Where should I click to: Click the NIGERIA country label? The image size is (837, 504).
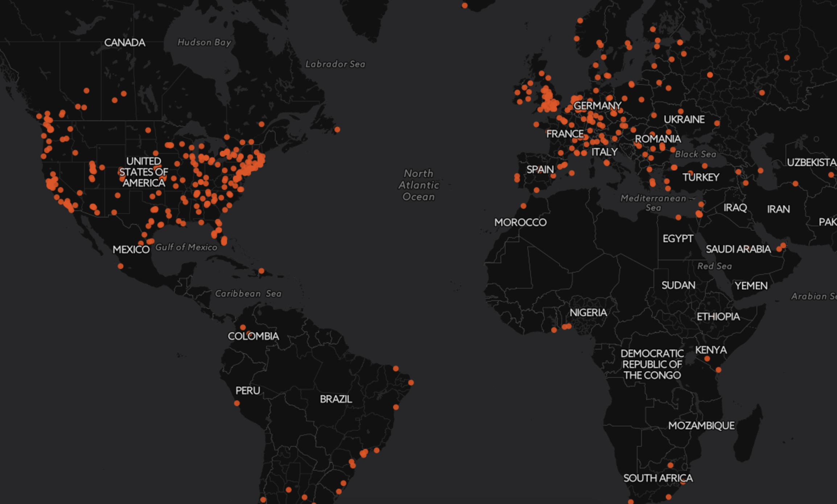[x=588, y=313]
